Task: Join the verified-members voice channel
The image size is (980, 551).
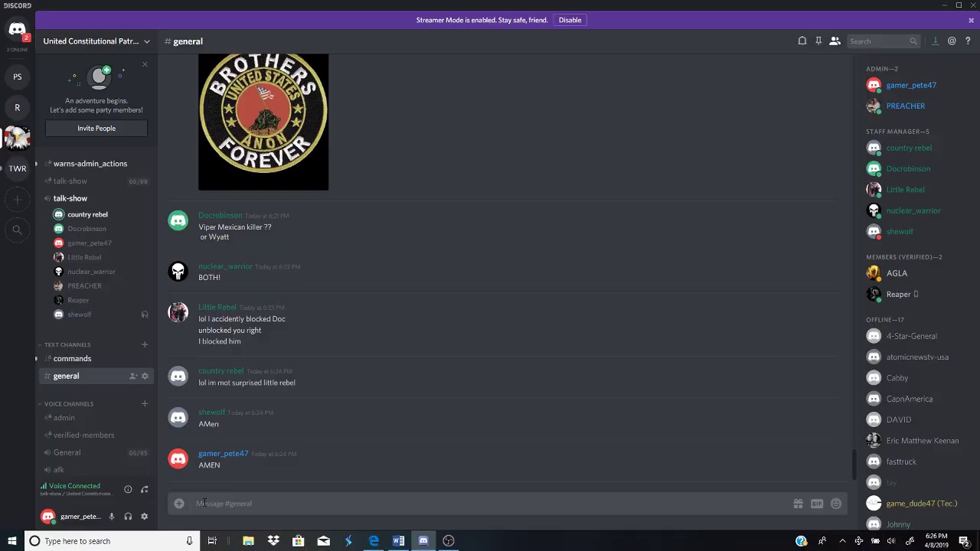Action: 83,435
